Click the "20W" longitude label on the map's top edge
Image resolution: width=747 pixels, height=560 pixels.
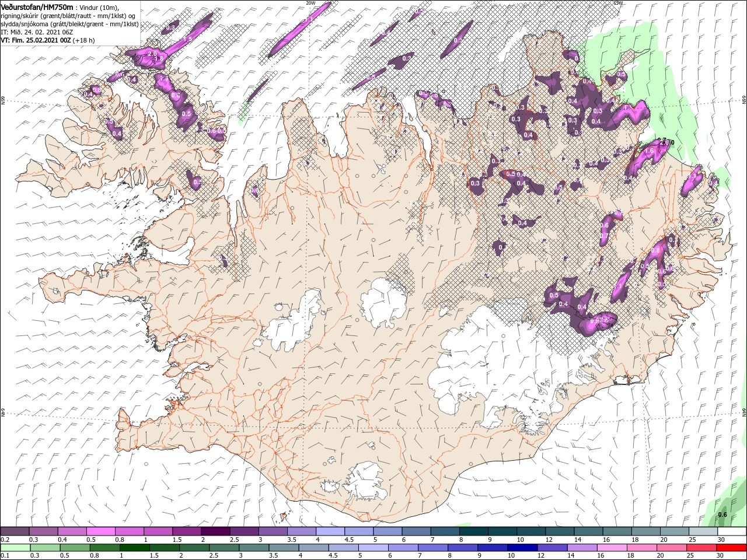(x=310, y=3)
